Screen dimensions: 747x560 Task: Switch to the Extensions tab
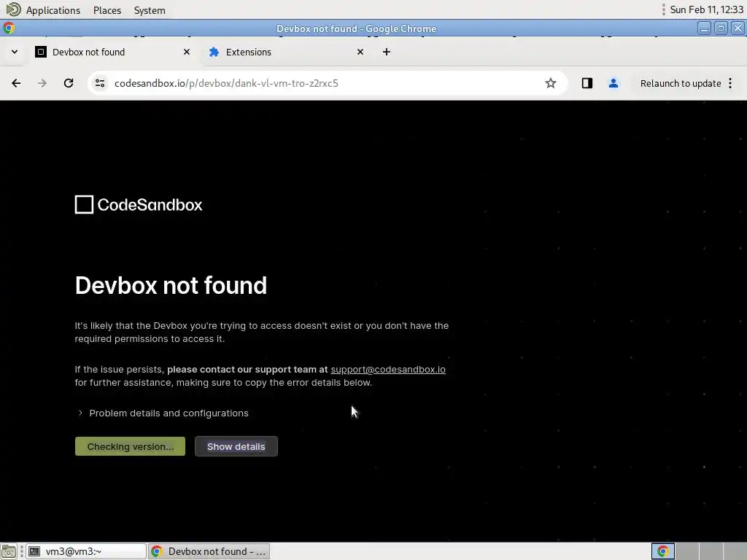point(287,52)
